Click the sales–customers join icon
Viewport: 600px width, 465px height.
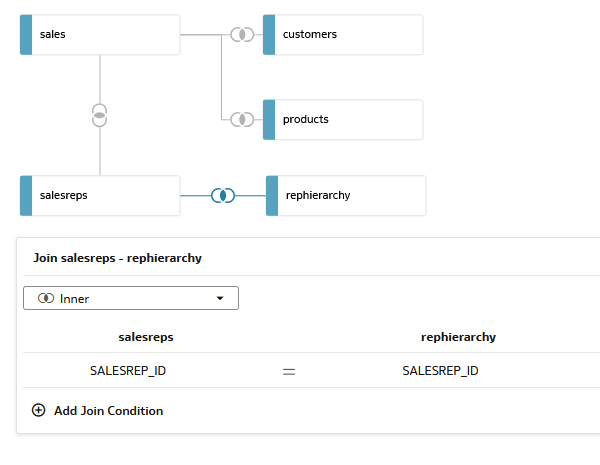point(241,35)
